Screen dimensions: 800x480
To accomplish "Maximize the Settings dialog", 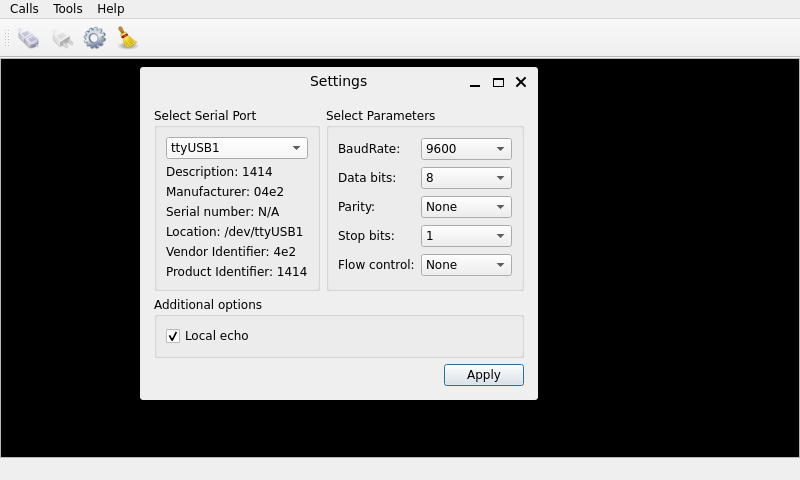I will point(498,83).
